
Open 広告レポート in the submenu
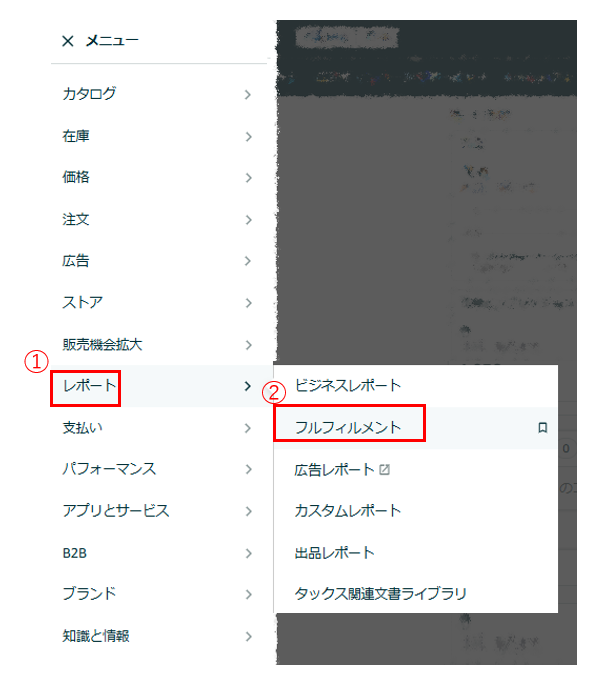[334, 470]
